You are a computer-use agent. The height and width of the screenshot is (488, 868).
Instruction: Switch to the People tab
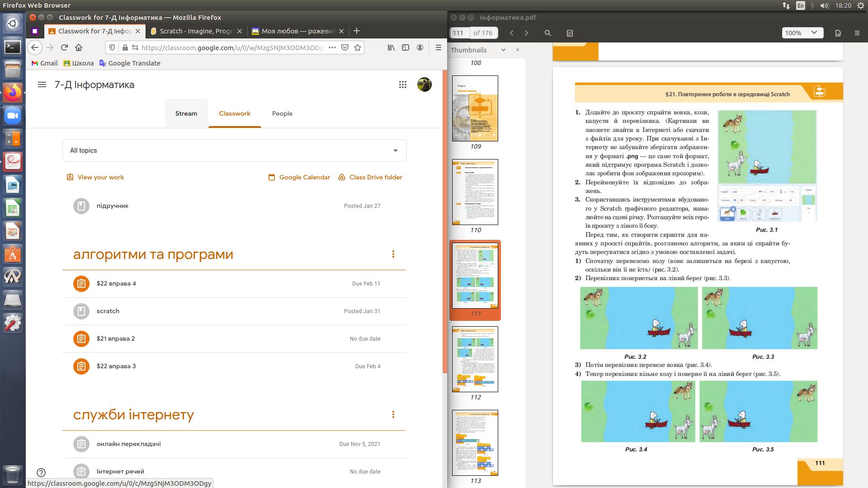pos(282,113)
